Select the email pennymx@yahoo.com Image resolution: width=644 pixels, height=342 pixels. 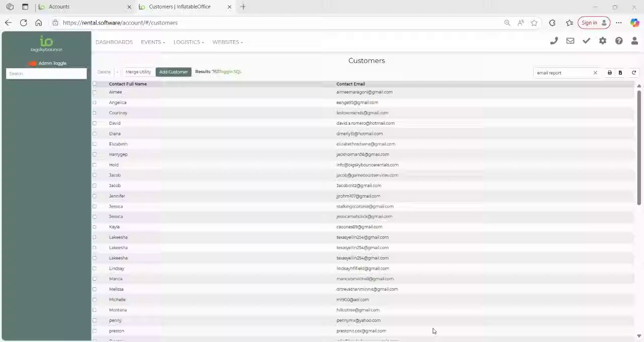click(x=358, y=320)
